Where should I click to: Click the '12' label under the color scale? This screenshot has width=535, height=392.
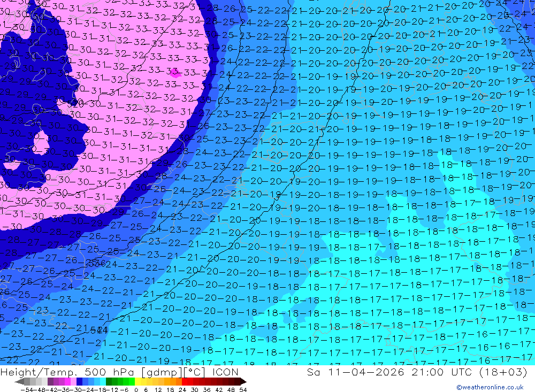coord(158,390)
